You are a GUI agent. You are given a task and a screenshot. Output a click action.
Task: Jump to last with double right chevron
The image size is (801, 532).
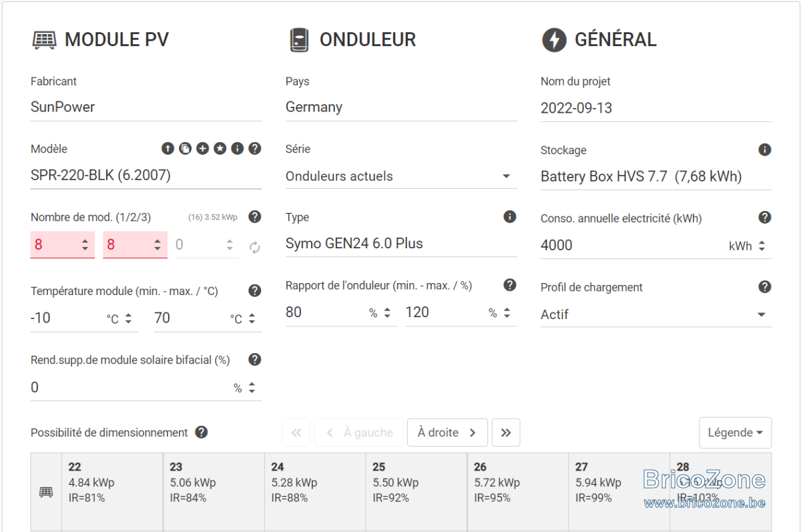[x=506, y=433]
